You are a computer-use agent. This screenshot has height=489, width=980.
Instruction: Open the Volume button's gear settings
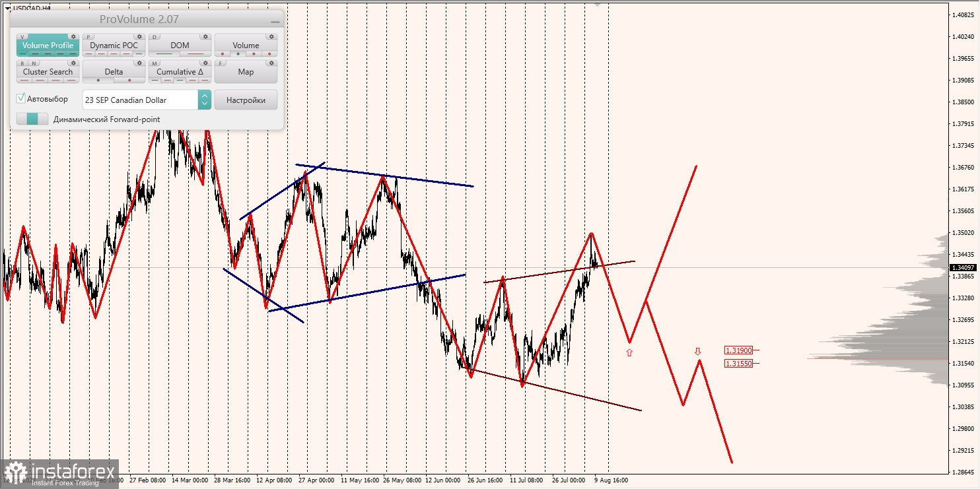(x=271, y=36)
